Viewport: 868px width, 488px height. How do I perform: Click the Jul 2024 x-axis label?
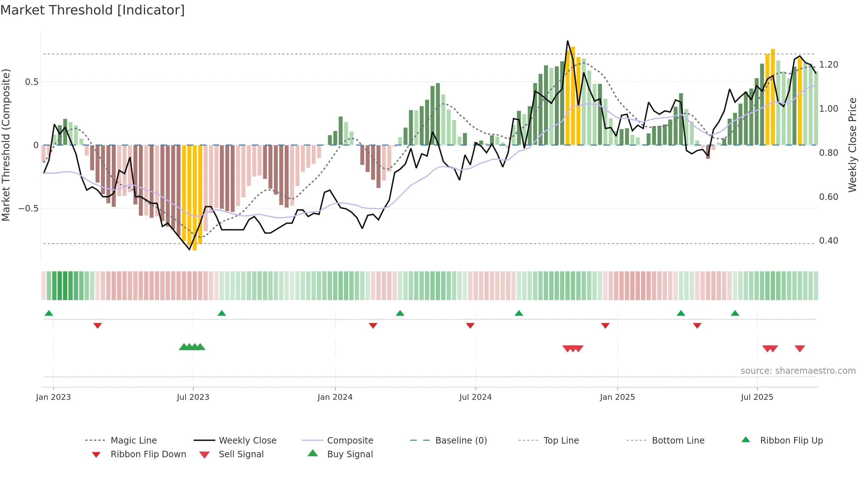(476, 397)
